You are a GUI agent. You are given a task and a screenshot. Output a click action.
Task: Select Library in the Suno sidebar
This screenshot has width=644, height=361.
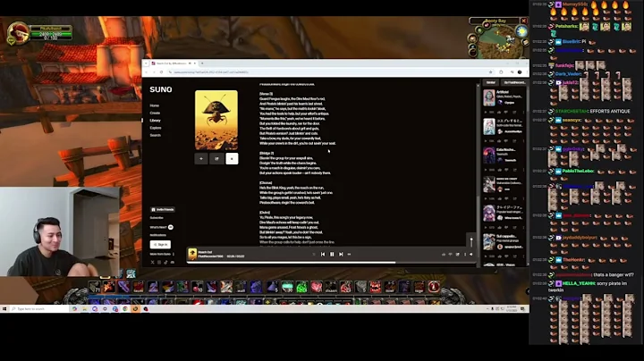coord(156,121)
